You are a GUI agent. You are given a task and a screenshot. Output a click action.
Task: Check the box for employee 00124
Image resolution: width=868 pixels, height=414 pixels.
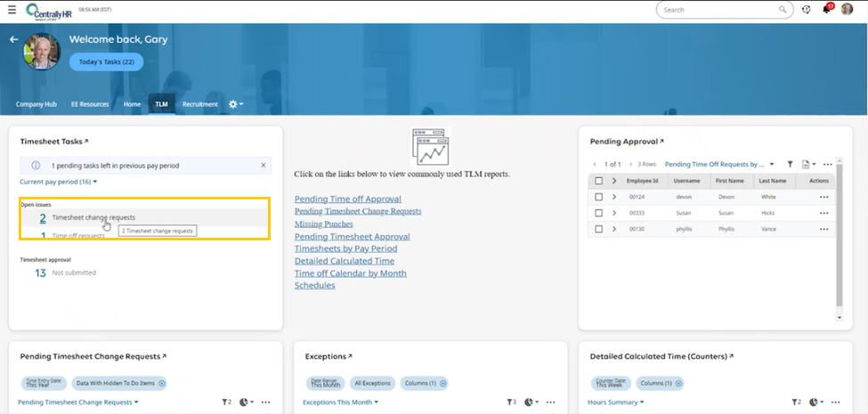[598, 197]
